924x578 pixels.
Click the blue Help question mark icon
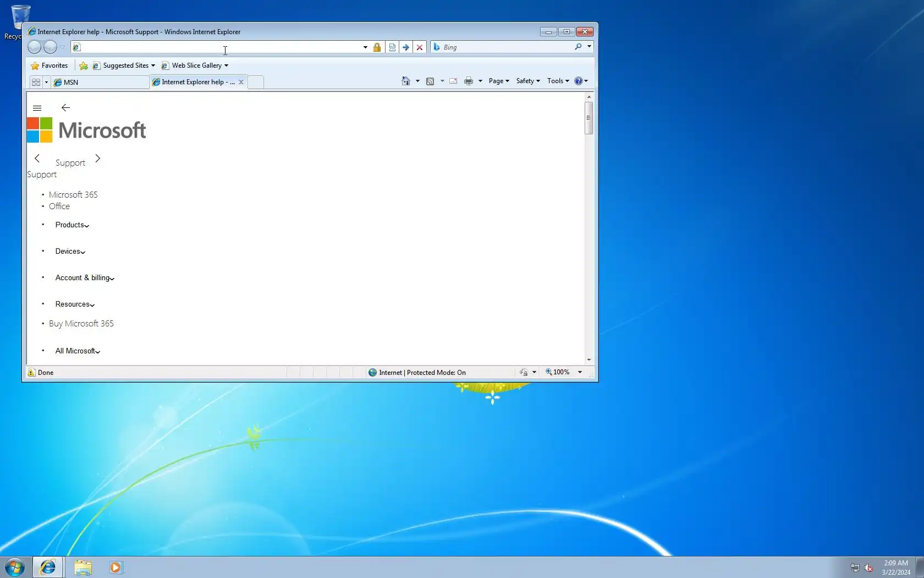579,81
